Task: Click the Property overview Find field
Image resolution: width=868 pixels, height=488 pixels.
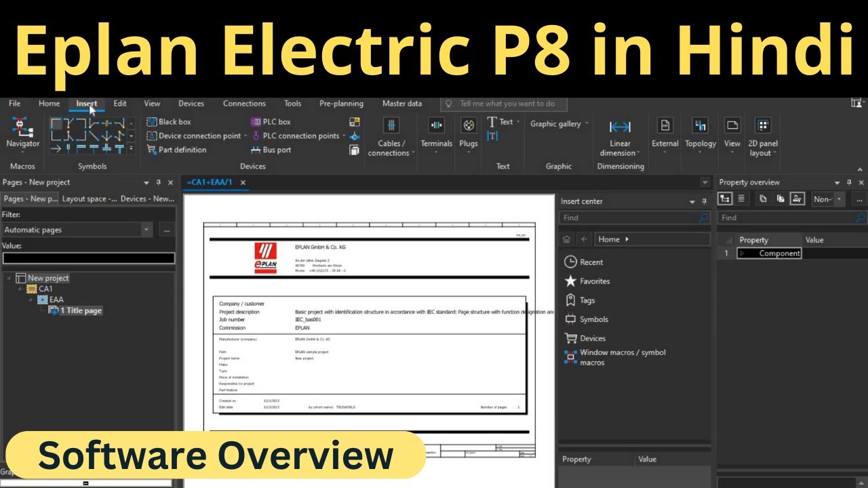Action: tap(792, 218)
